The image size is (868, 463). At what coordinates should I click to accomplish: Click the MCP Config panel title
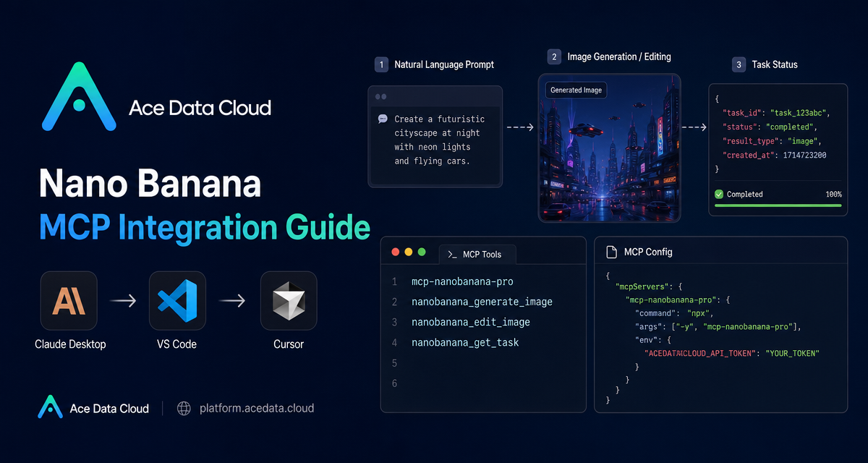point(648,252)
